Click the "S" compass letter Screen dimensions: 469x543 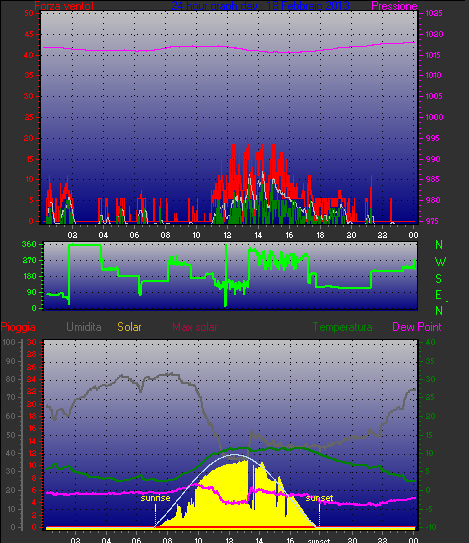439,278
